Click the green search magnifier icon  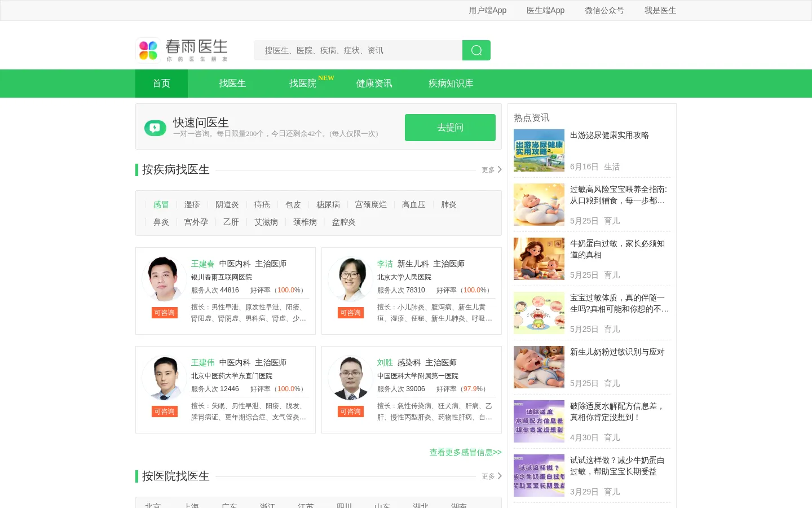pyautogui.click(x=476, y=50)
